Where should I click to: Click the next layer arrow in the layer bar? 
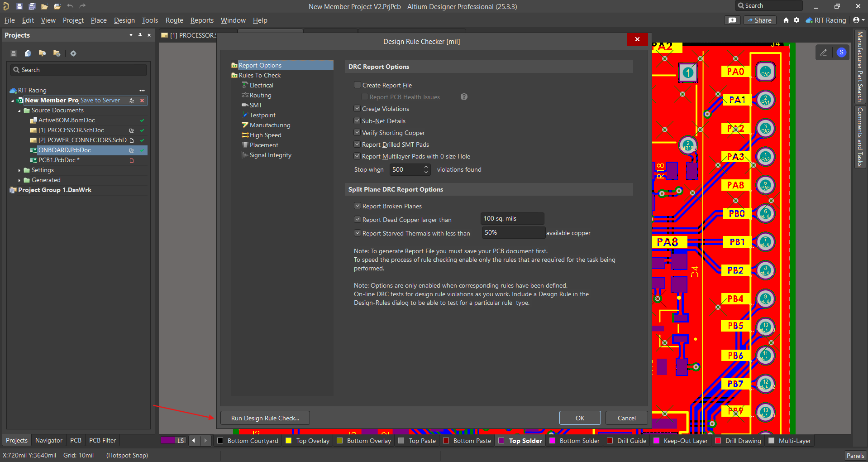pyautogui.click(x=205, y=440)
